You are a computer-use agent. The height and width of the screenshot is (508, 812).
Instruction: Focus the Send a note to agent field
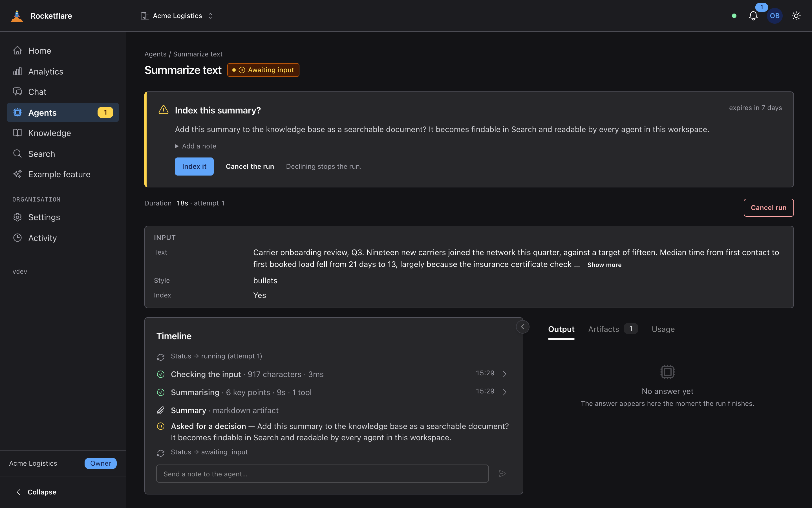(x=322, y=474)
